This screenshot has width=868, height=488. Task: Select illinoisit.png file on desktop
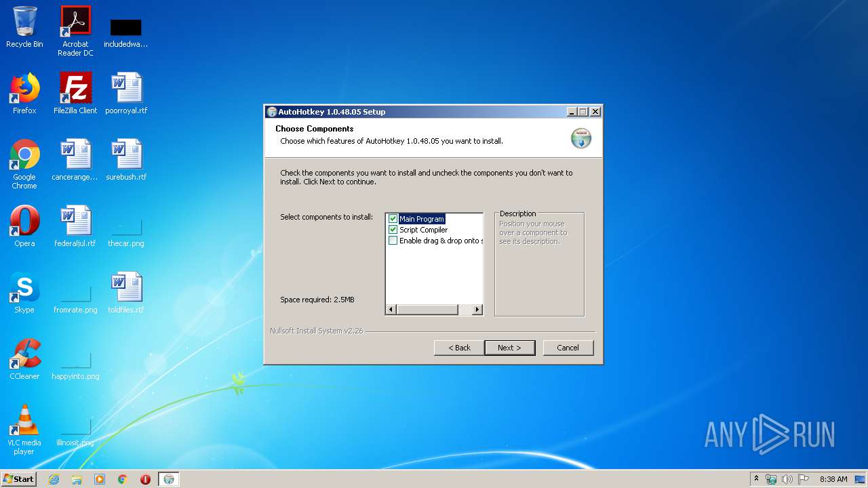click(x=75, y=431)
